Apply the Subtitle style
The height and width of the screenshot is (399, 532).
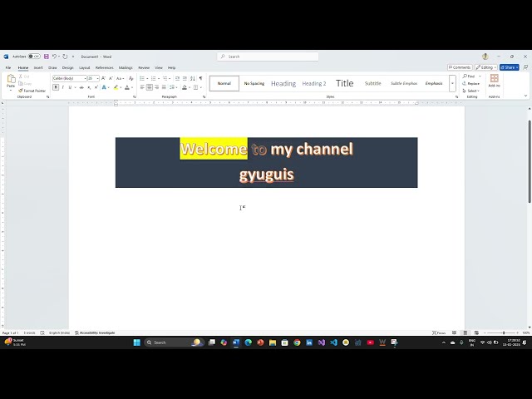(x=373, y=83)
